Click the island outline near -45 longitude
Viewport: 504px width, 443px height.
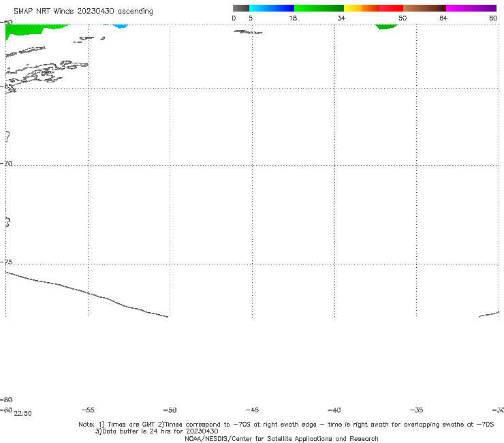click(248, 32)
